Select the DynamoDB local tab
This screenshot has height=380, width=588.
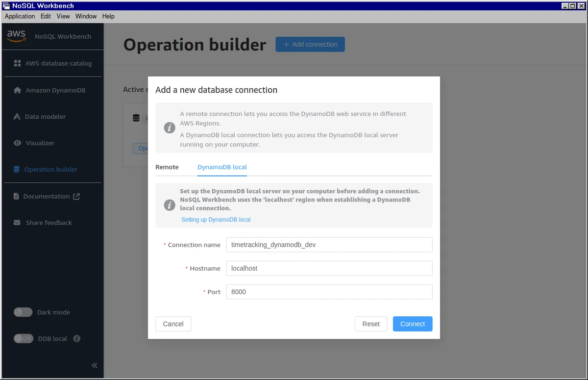click(222, 167)
